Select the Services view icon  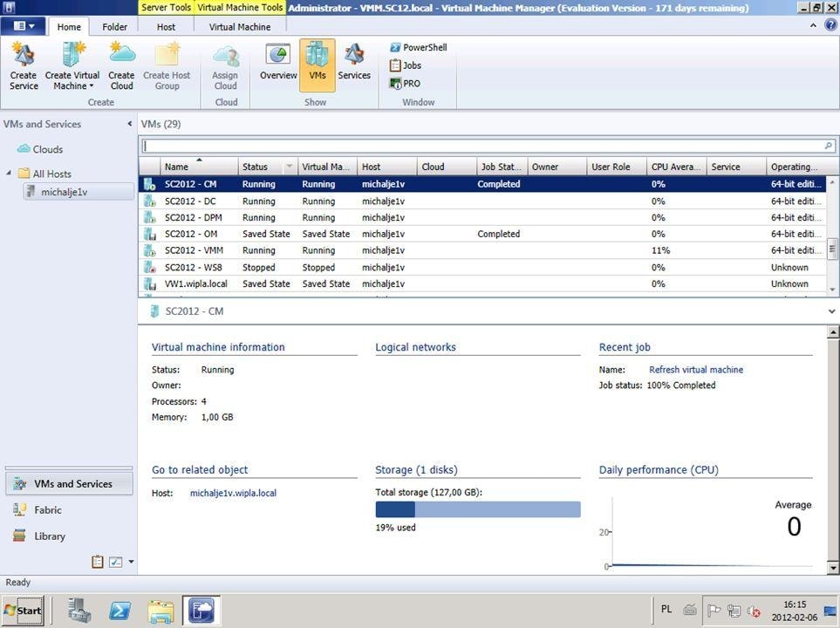tap(354, 63)
